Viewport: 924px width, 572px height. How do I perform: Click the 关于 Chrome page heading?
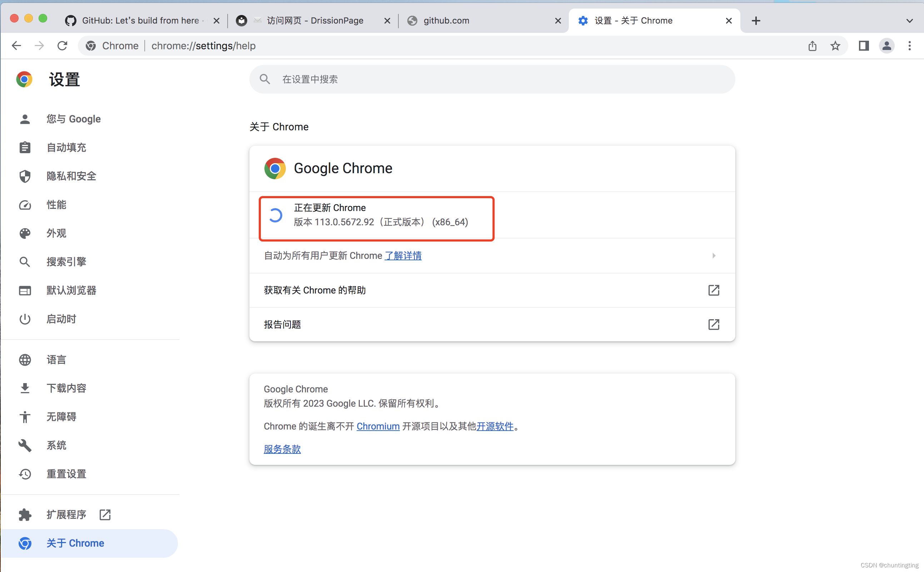click(279, 127)
